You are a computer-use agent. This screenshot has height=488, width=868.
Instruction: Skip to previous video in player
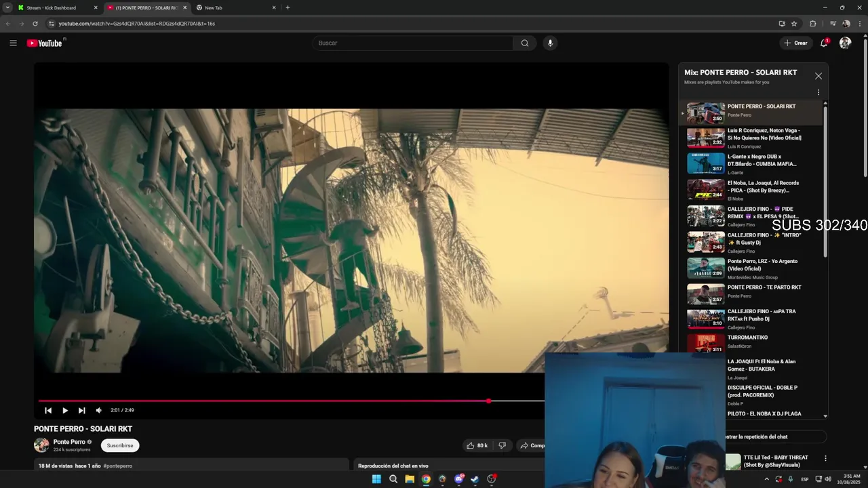(48, 410)
